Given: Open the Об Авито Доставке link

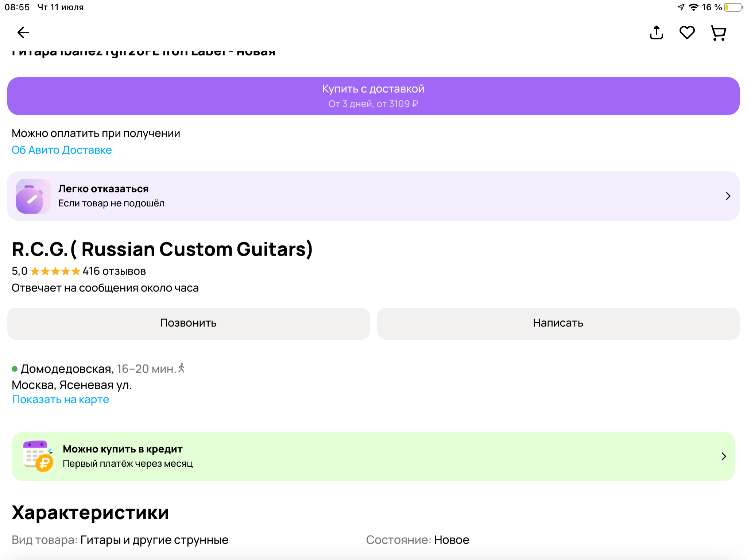Looking at the screenshot, I should pos(62,150).
